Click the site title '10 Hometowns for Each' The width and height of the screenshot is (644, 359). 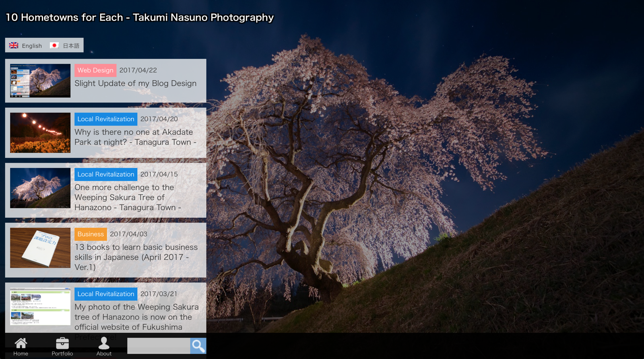139,17
